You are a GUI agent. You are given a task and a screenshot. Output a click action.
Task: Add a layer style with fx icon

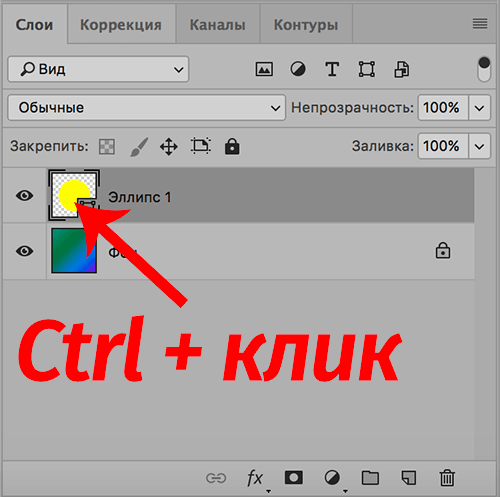tap(255, 478)
